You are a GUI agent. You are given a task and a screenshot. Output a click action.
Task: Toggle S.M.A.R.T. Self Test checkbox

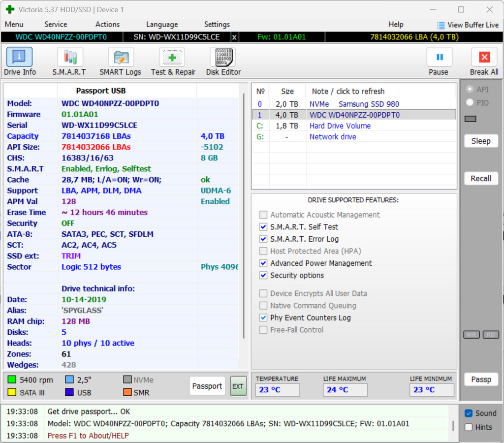[263, 227]
